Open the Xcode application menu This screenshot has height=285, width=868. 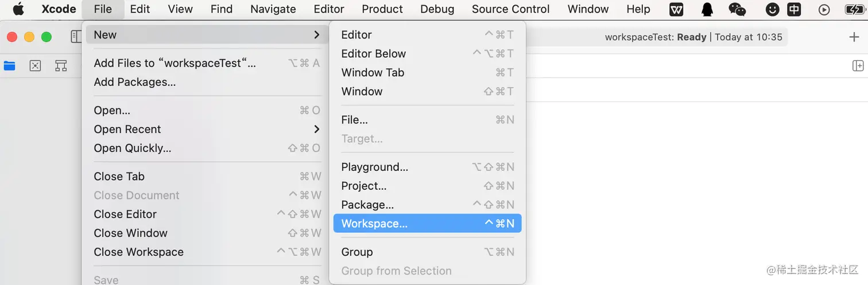click(x=59, y=9)
